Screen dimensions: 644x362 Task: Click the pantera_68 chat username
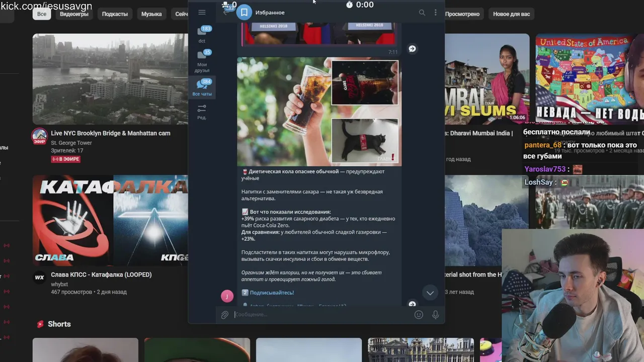(x=543, y=145)
